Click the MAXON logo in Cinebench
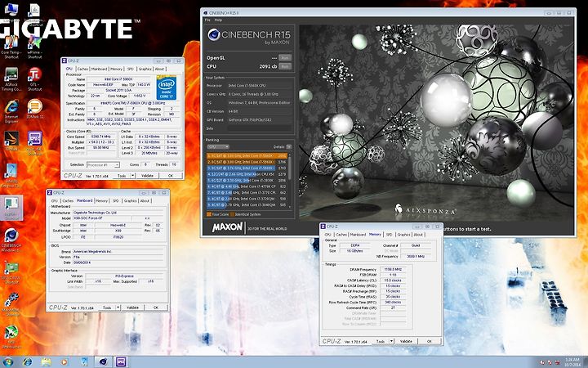Image resolution: width=588 pixels, height=368 pixels. [228, 227]
